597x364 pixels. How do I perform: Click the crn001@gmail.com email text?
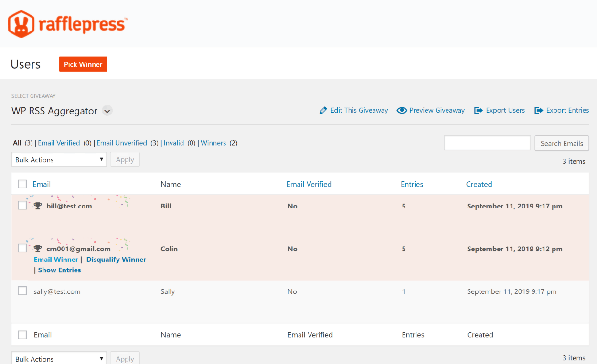pyautogui.click(x=78, y=249)
